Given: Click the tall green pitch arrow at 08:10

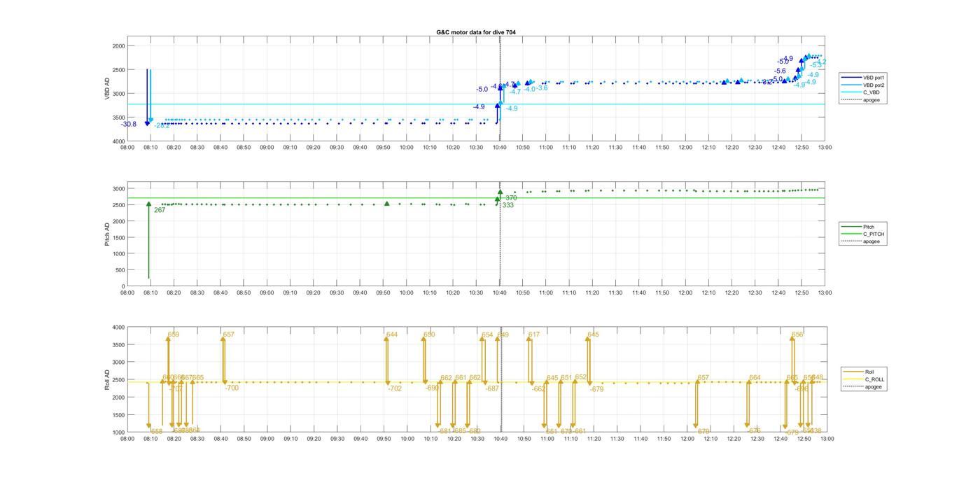Looking at the screenshot, I should tap(148, 239).
